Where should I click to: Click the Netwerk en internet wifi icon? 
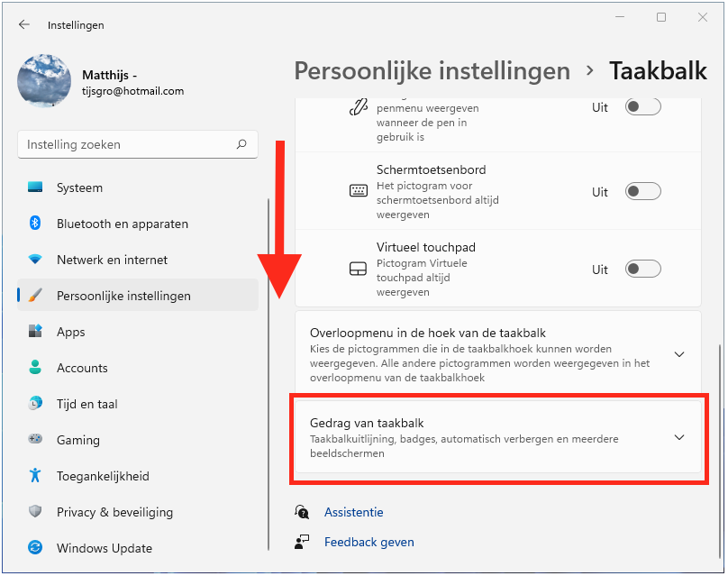(35, 260)
